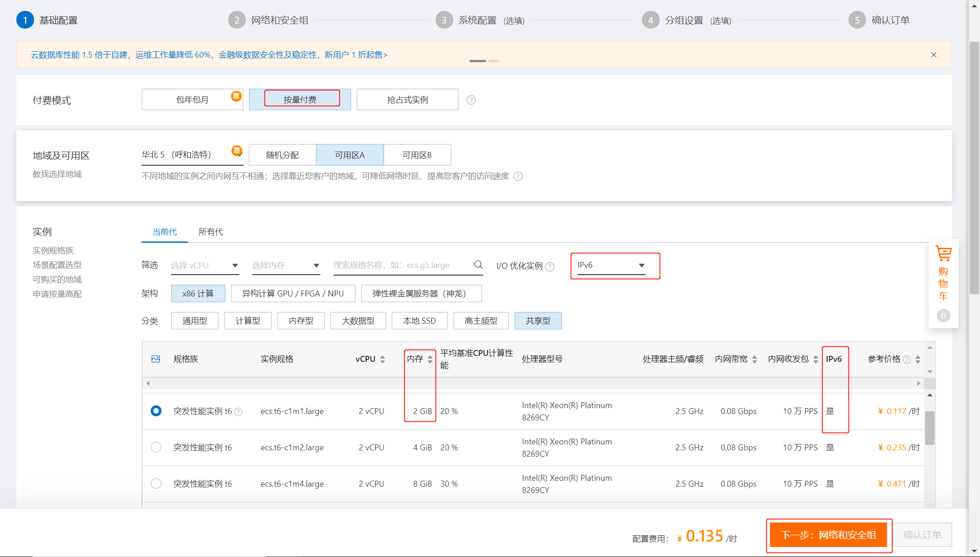
Task: Click the search magnifier icon in filter row
Action: [x=478, y=265]
